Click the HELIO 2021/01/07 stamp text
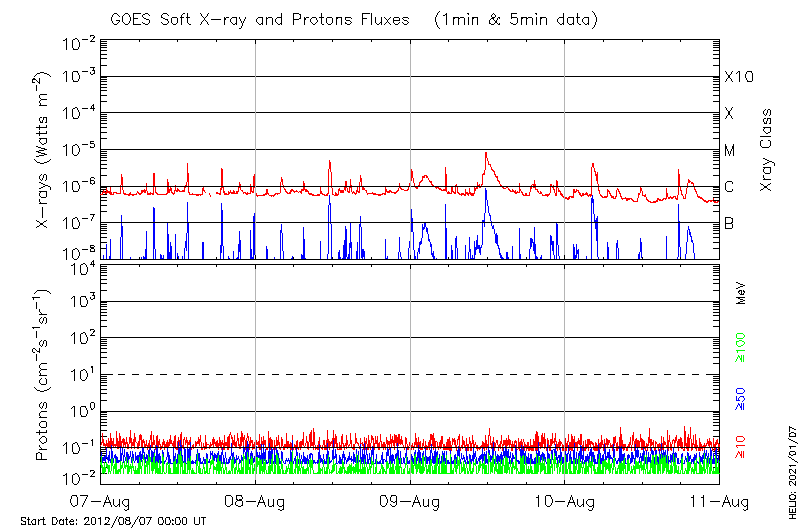Image resolution: width=800 pixels, height=530 pixels. (792, 460)
